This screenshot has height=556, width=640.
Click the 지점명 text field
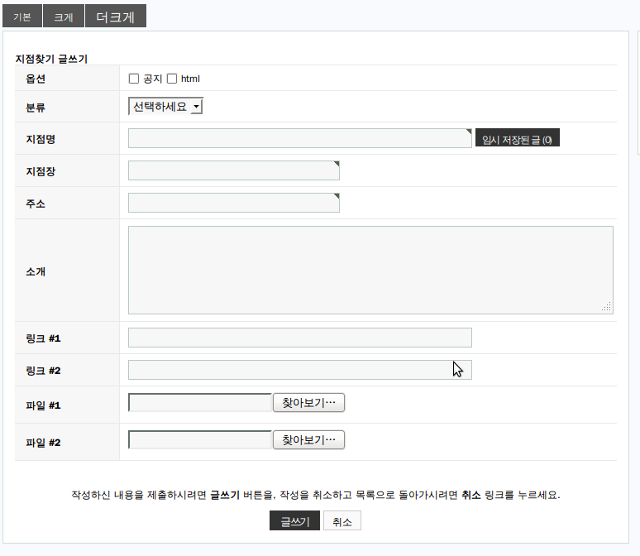(299, 138)
